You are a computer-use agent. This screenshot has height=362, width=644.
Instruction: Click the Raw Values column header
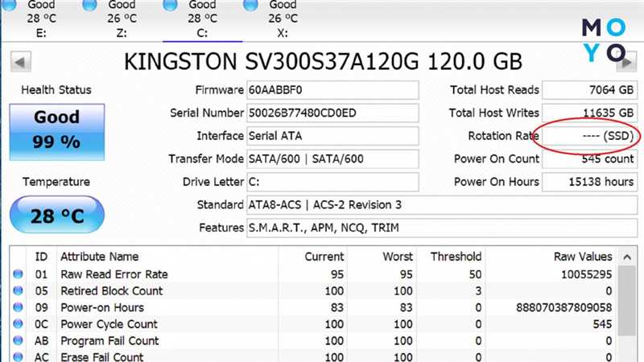coord(551,257)
